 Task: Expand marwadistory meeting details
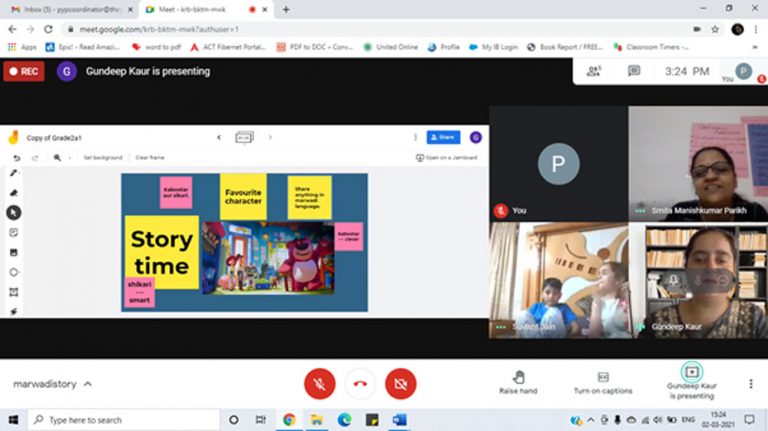(x=52, y=384)
